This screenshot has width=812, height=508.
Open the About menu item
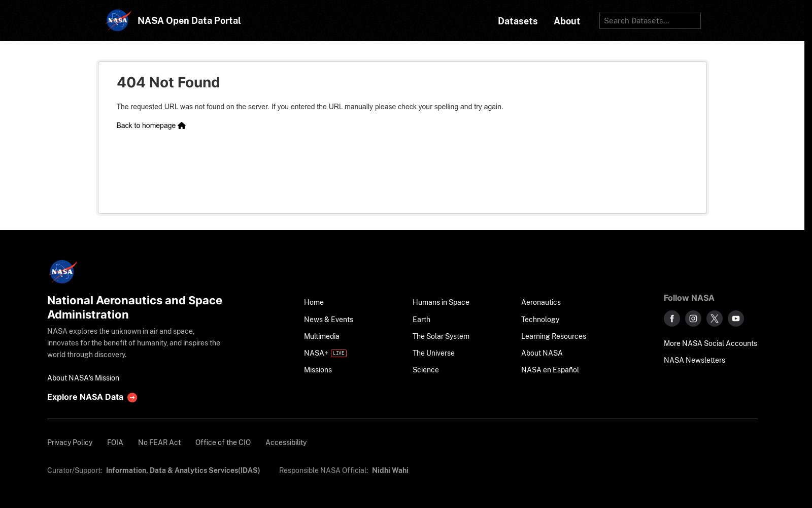tap(567, 21)
